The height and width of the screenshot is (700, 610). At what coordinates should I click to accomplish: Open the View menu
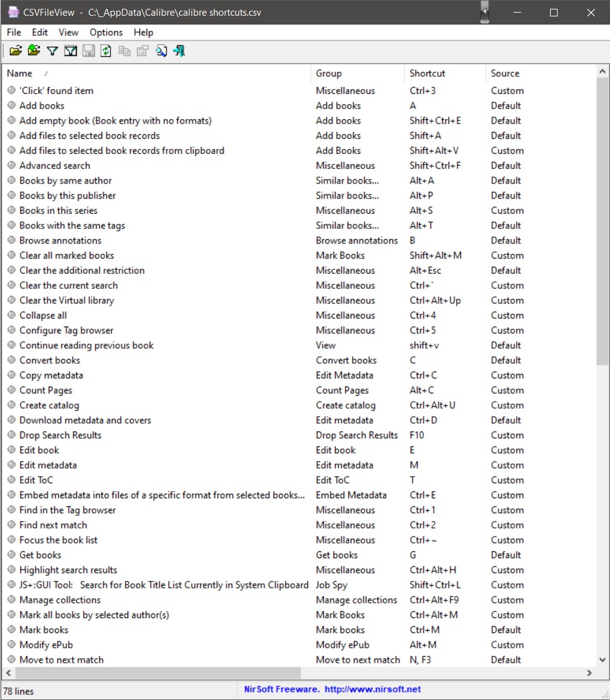pyautogui.click(x=68, y=32)
